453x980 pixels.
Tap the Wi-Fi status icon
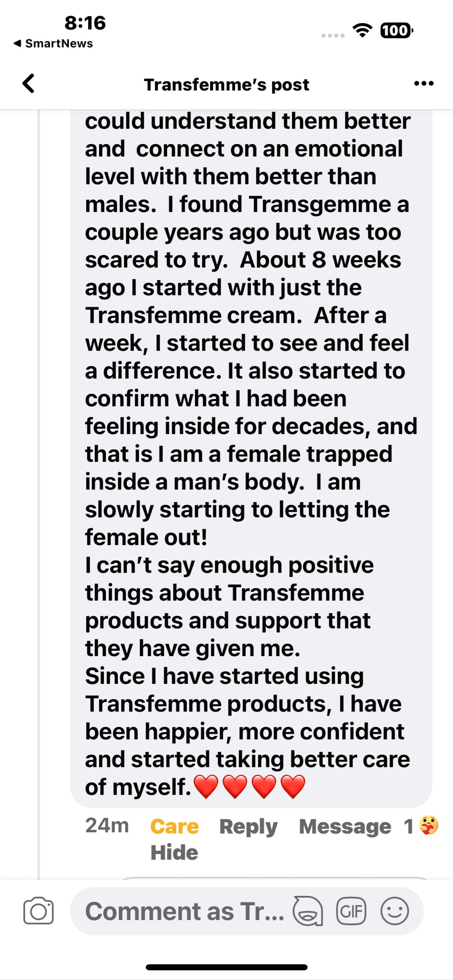(362, 31)
